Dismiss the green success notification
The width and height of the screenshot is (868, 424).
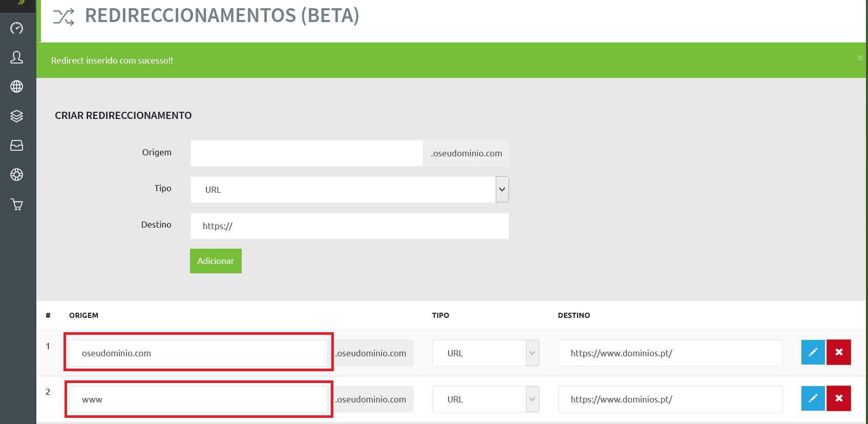(x=860, y=58)
